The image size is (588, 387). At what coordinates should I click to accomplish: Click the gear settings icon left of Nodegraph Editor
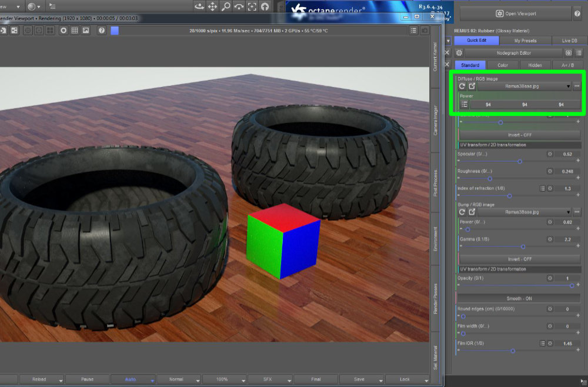[x=459, y=53]
